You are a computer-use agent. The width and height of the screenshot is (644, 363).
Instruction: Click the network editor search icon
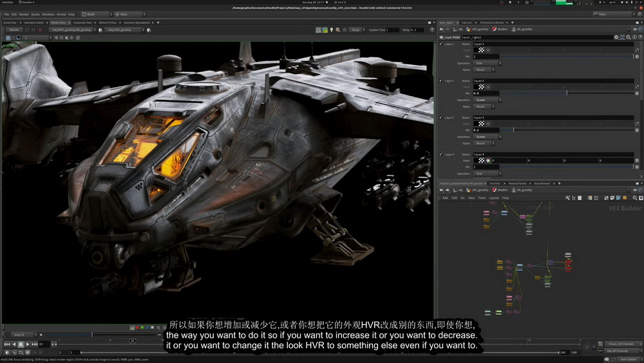(634, 198)
